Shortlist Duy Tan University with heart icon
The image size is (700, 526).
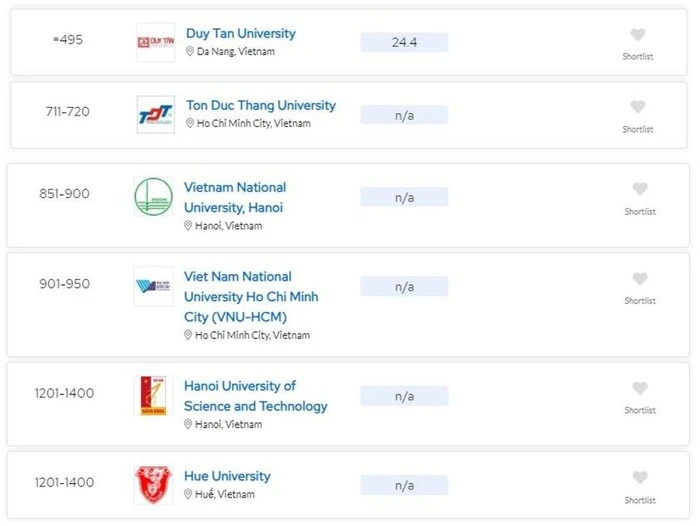(x=638, y=35)
